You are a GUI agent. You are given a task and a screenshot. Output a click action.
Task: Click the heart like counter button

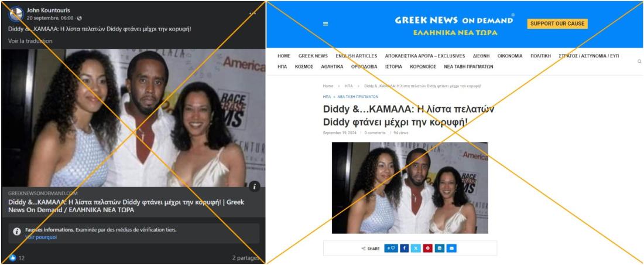point(391,248)
